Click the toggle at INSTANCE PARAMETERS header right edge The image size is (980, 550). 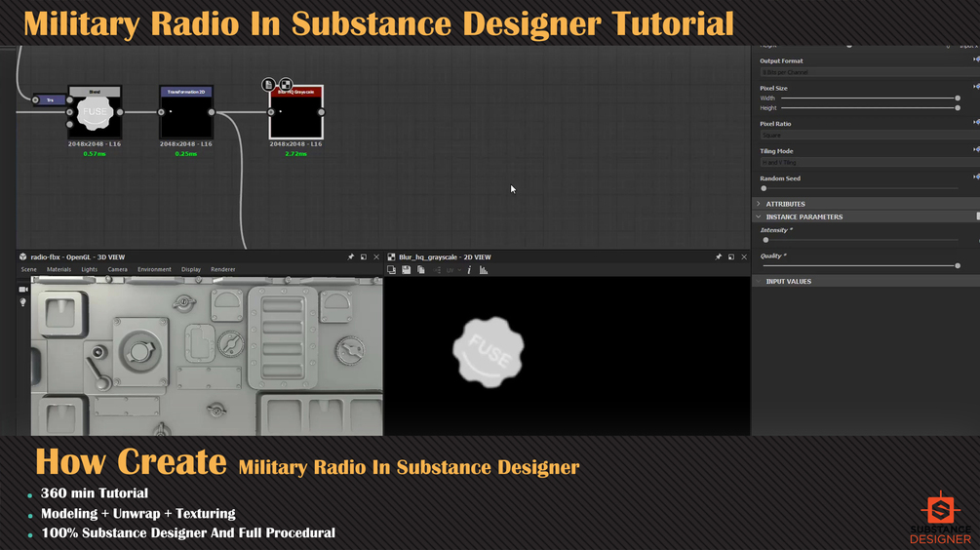(977, 216)
